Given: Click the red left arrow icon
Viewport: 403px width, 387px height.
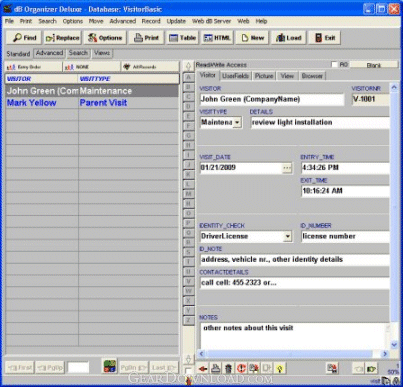Looking at the screenshot, I should [203, 368].
